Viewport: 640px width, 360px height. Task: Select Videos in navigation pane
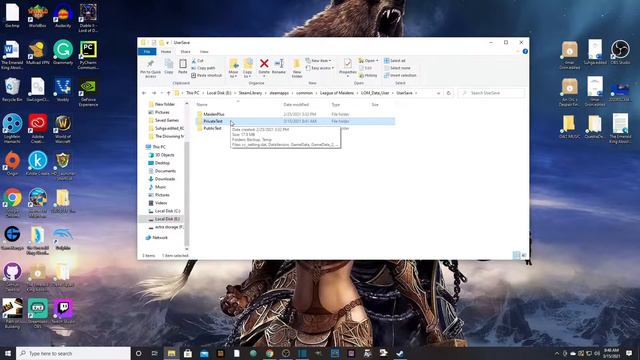click(x=161, y=203)
